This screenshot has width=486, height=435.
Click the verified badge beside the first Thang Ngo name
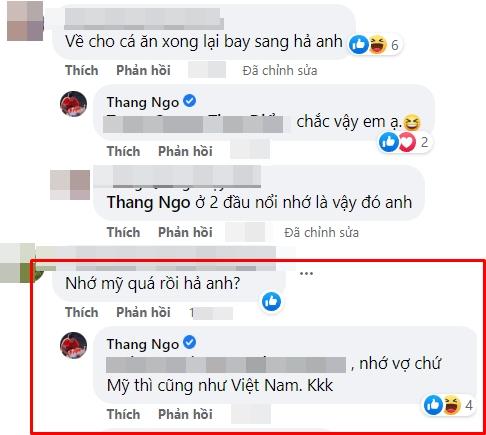coord(190,101)
